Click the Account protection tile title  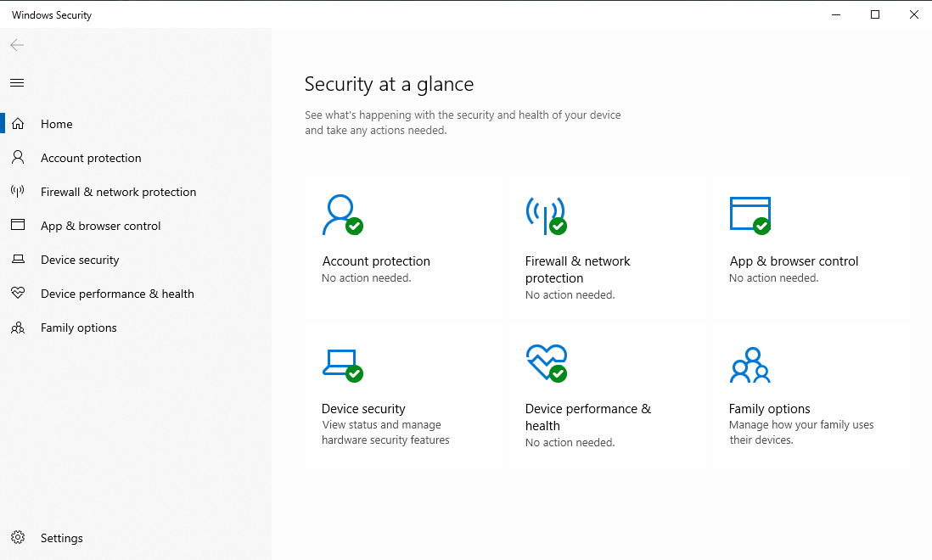pos(376,261)
